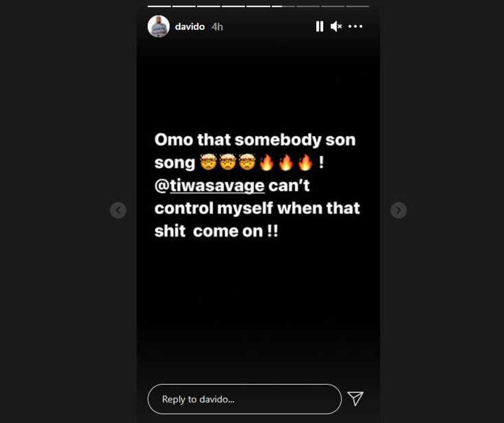Select the currently playing progress segment
Viewport: 504px width, 423px height.
click(x=283, y=6)
